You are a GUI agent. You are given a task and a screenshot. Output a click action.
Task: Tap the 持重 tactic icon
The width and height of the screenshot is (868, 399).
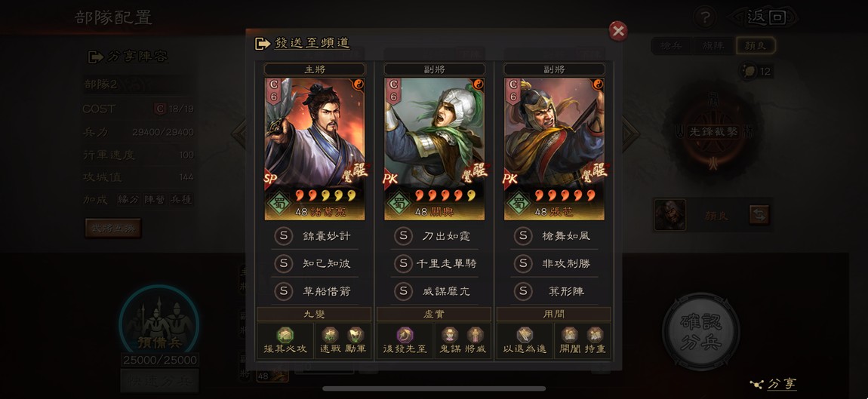pos(595,336)
